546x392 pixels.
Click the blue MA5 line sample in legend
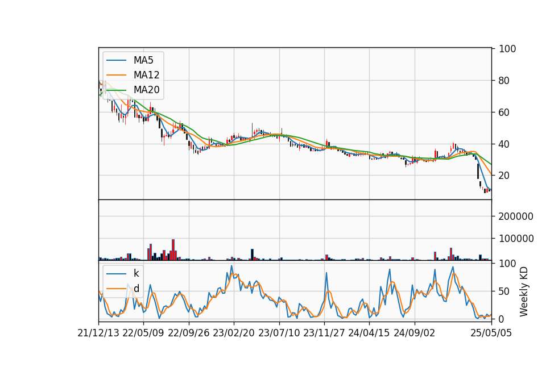coord(116,60)
